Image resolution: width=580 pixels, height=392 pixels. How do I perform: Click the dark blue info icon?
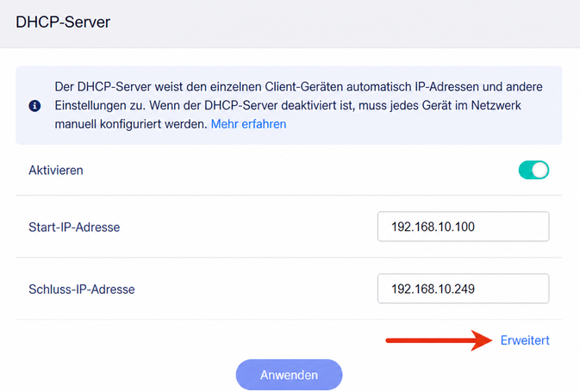(34, 106)
